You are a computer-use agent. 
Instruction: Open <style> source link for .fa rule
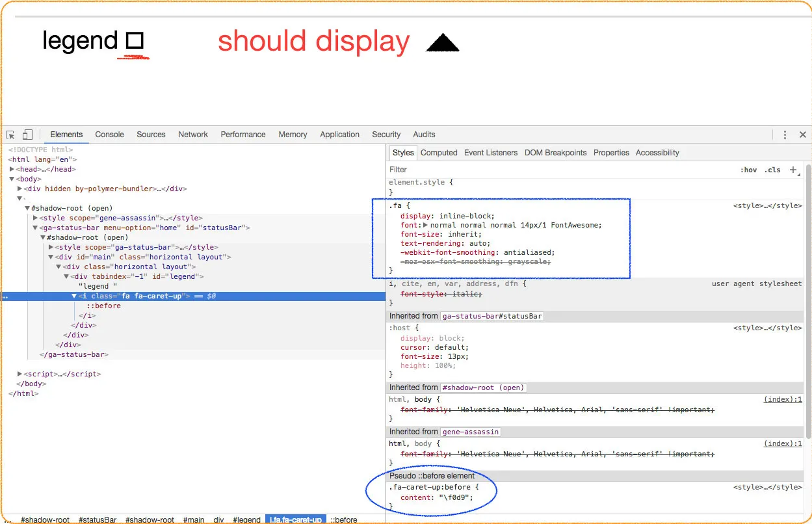(768, 205)
